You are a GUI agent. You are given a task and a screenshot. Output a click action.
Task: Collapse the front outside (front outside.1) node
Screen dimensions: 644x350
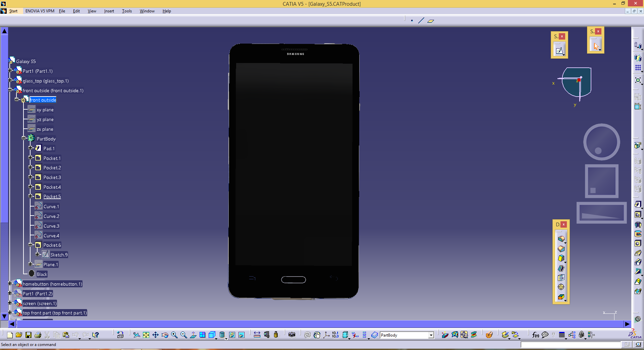click(x=10, y=90)
